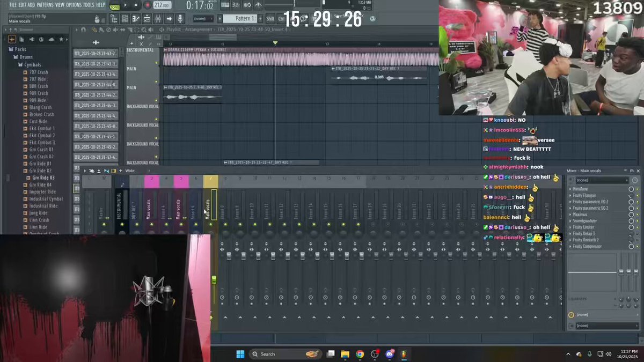Screen dimensions: 644x362
Task: Expand the Fruity Compressor slot arrow
Action: click(570, 247)
